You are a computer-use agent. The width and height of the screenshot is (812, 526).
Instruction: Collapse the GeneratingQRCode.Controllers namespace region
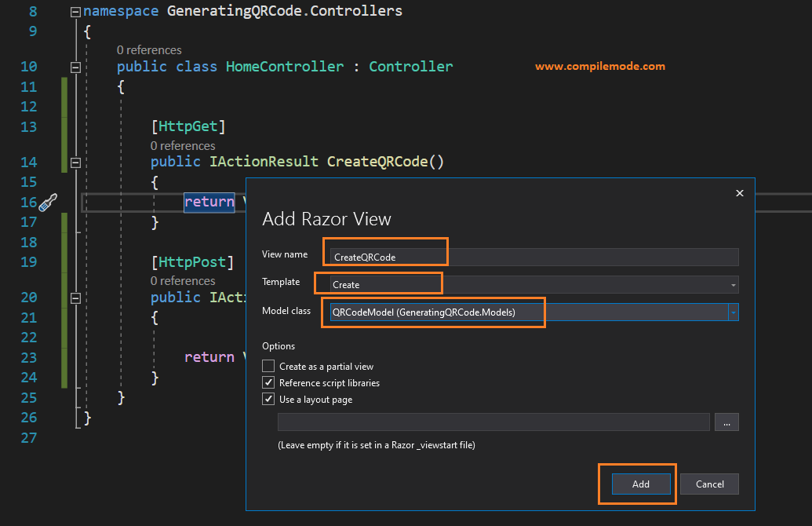click(74, 11)
